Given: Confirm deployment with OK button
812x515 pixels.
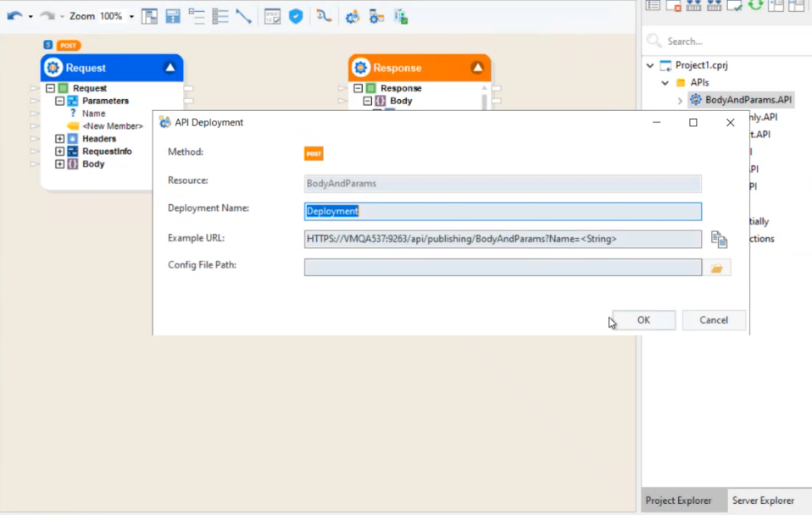Looking at the screenshot, I should coord(643,320).
